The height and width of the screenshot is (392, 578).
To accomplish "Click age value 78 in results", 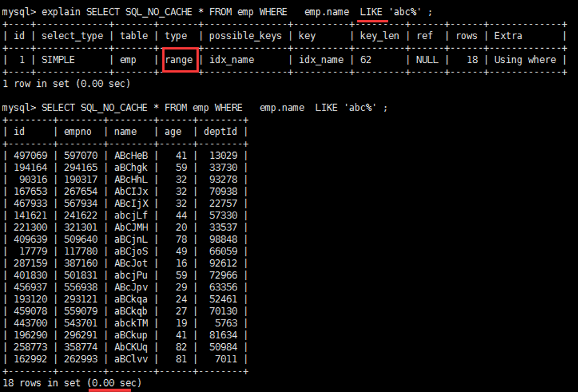I will (x=181, y=239).
